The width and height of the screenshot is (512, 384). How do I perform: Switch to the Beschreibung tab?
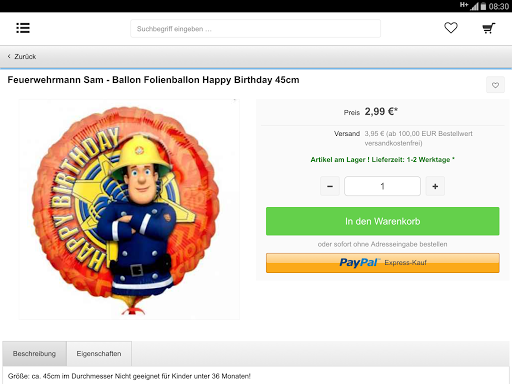pyautogui.click(x=34, y=354)
